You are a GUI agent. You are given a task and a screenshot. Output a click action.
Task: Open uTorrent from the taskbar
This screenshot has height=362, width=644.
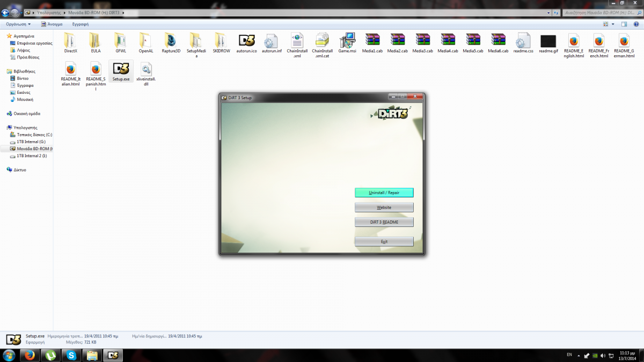(x=50, y=355)
